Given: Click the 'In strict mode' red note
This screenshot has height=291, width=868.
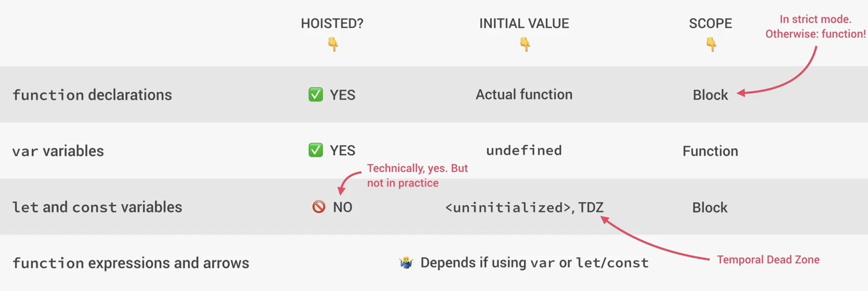Looking at the screenshot, I should pyautogui.click(x=816, y=27).
